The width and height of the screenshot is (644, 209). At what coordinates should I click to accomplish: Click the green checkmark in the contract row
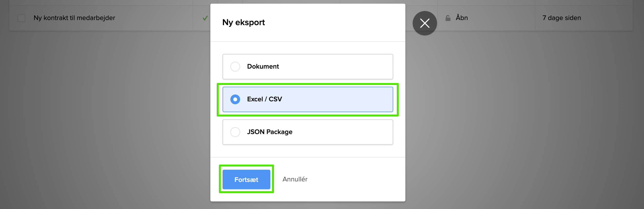pos(205,18)
